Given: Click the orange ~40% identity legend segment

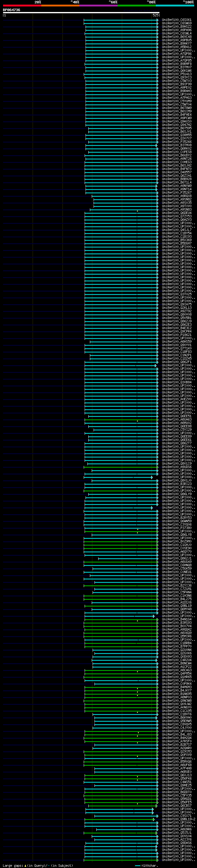Looking at the screenshot, I should pyautogui.click(x=61, y=6).
